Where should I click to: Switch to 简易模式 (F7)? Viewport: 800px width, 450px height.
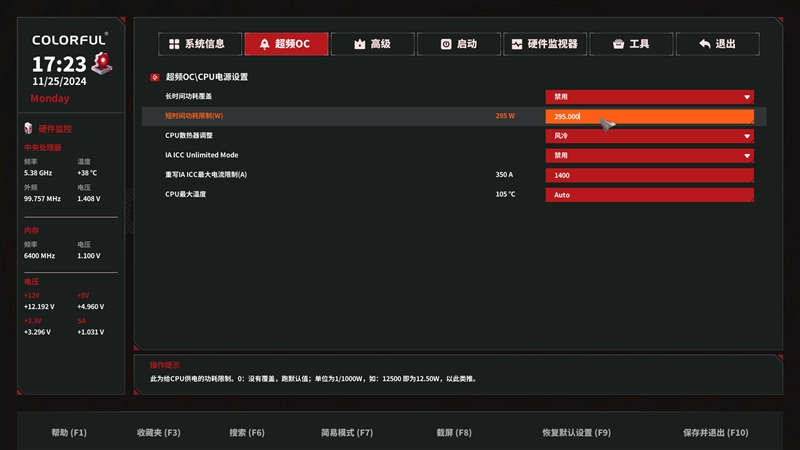point(347,432)
